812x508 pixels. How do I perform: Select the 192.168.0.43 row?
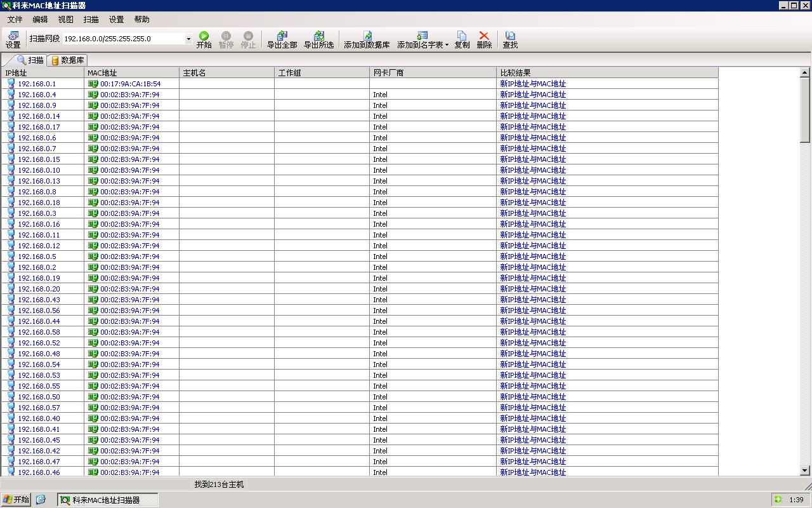point(39,300)
